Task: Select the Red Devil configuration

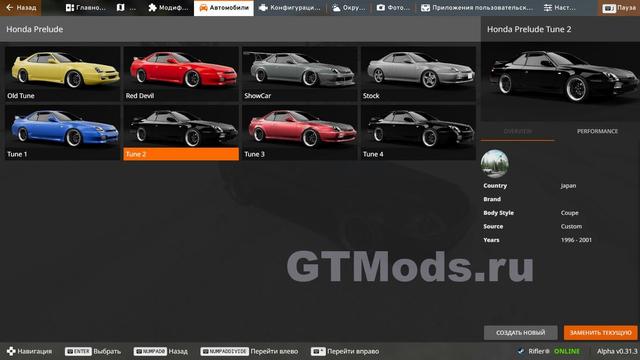Action: click(181, 74)
